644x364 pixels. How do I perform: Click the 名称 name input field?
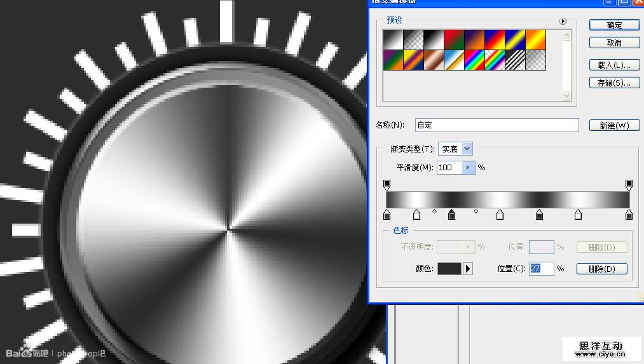497,125
